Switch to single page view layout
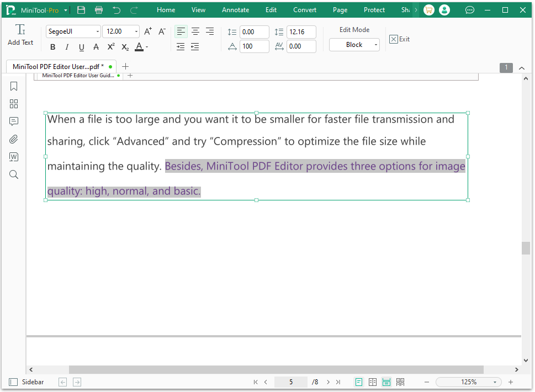 click(x=359, y=382)
